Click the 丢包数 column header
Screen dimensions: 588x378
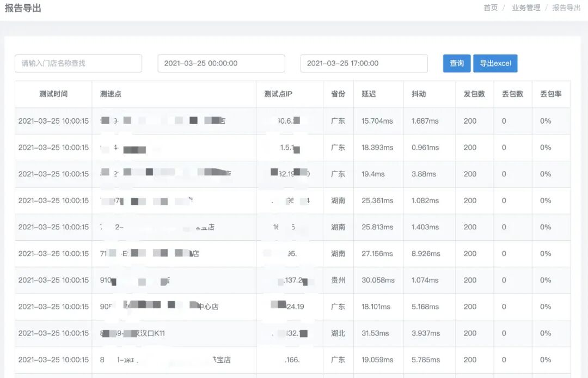(513, 94)
